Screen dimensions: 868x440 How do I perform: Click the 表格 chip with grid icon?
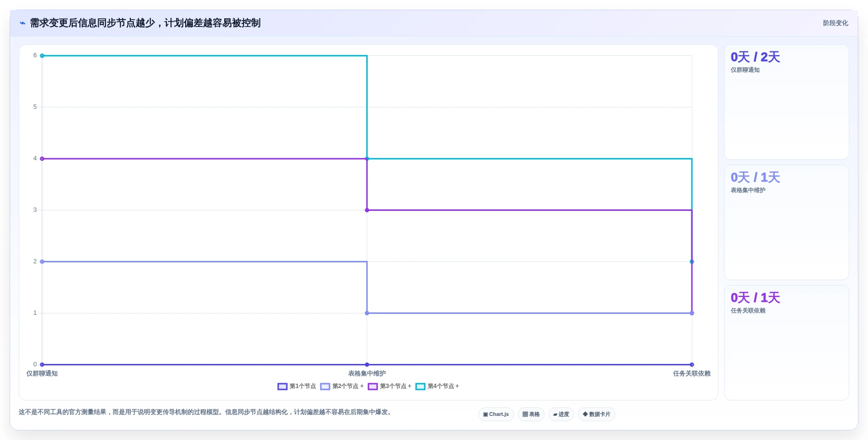click(531, 414)
